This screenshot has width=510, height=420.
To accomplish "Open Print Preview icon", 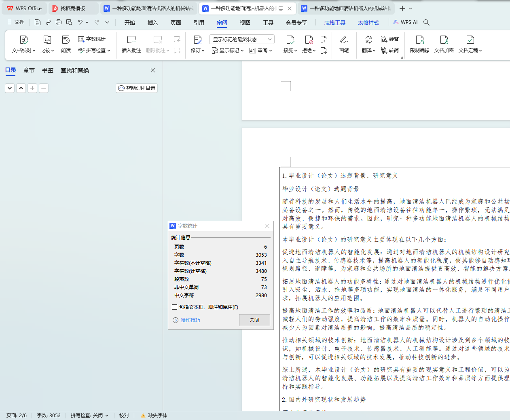I will click(69, 22).
